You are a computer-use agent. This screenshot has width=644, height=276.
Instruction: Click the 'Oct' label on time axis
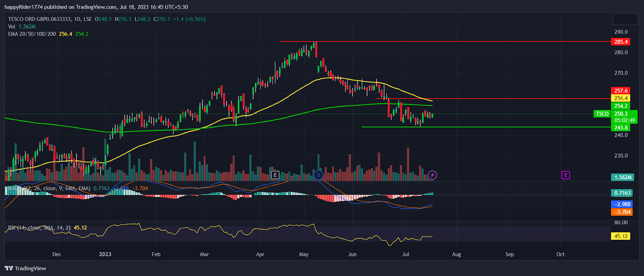coord(560,254)
